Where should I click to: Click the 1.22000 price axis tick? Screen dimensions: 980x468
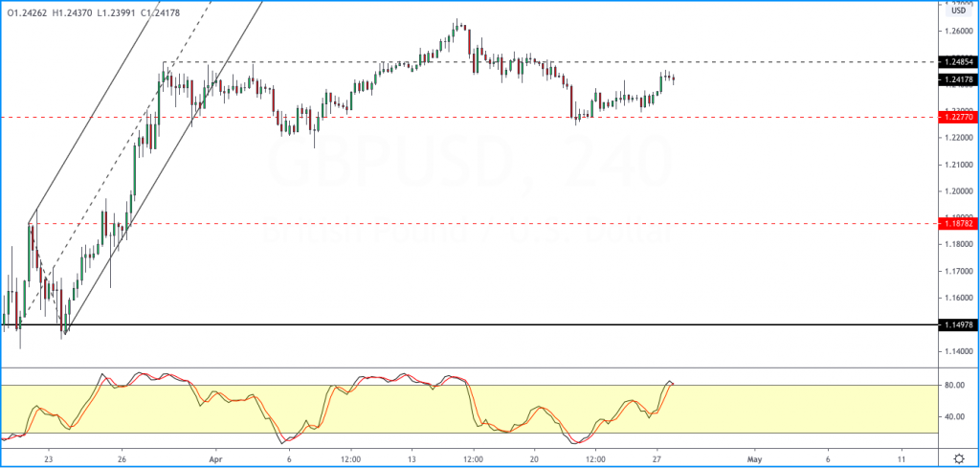pos(959,138)
